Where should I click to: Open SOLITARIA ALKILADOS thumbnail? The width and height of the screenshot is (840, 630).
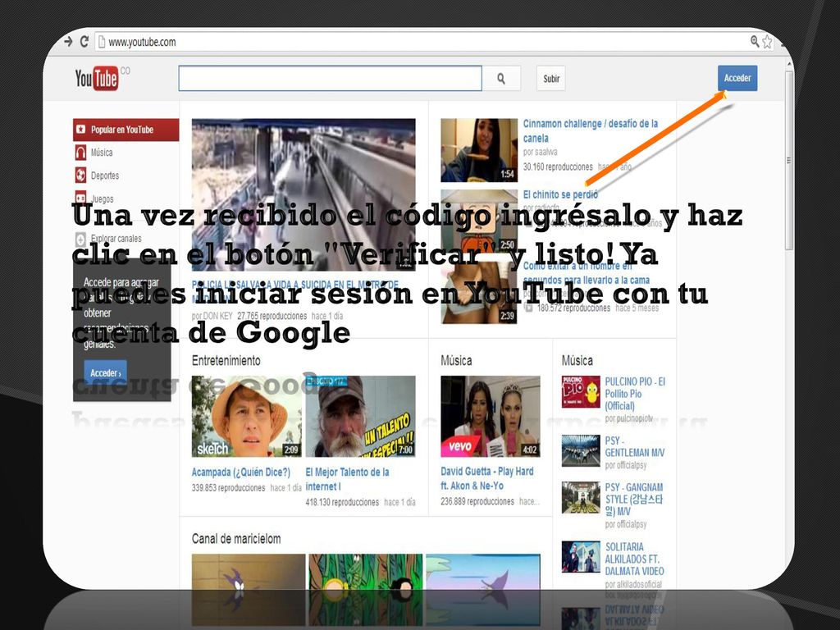[x=581, y=557]
